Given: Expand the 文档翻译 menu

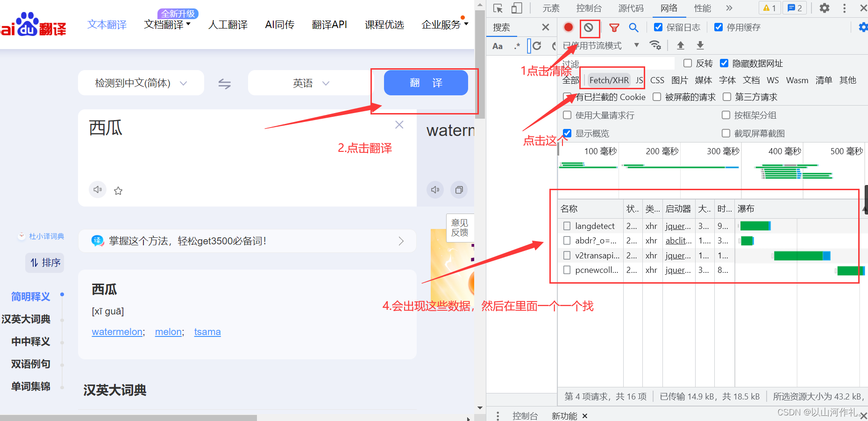Looking at the screenshot, I should click(167, 24).
